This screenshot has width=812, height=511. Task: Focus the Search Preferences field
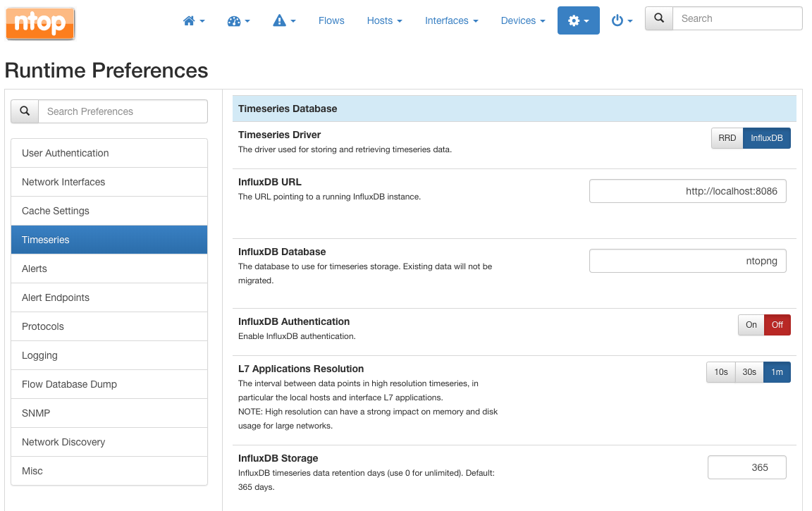coord(123,111)
